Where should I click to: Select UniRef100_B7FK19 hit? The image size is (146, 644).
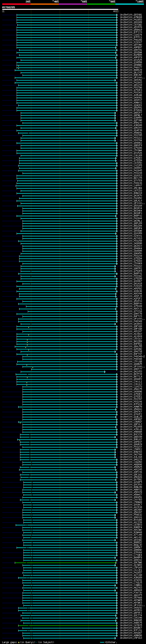click(x=131, y=404)
